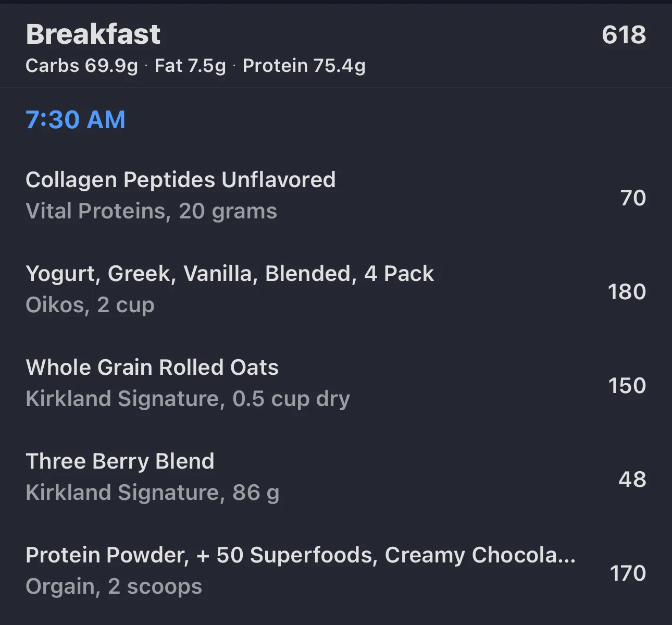672x625 pixels.
Task: Tap the 48 calorie value for Berry Blend
Action: [632, 480]
